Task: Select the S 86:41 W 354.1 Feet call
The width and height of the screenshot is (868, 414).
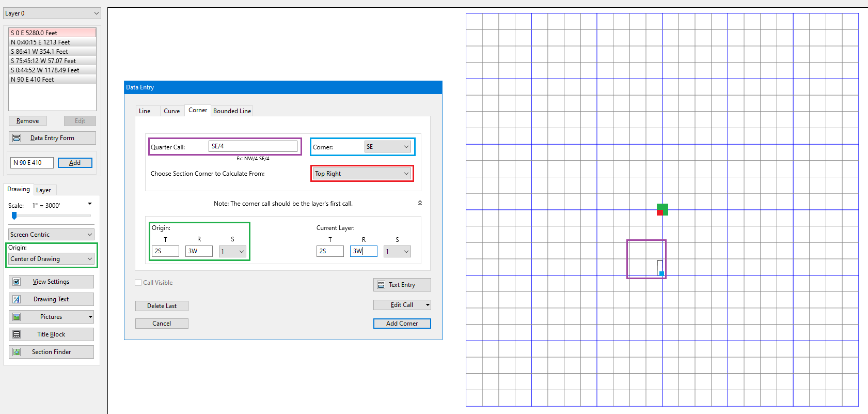Action: 52,52
